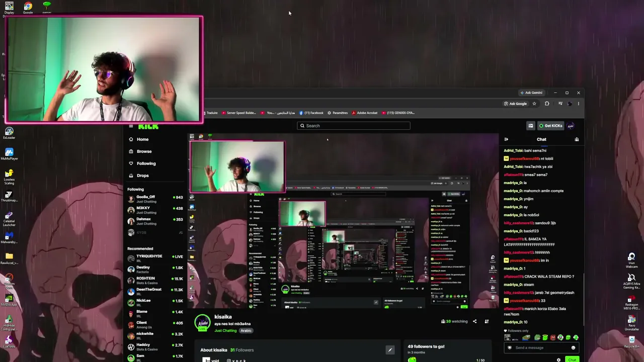Click Ask Gemini in browser title bar

pos(531,93)
